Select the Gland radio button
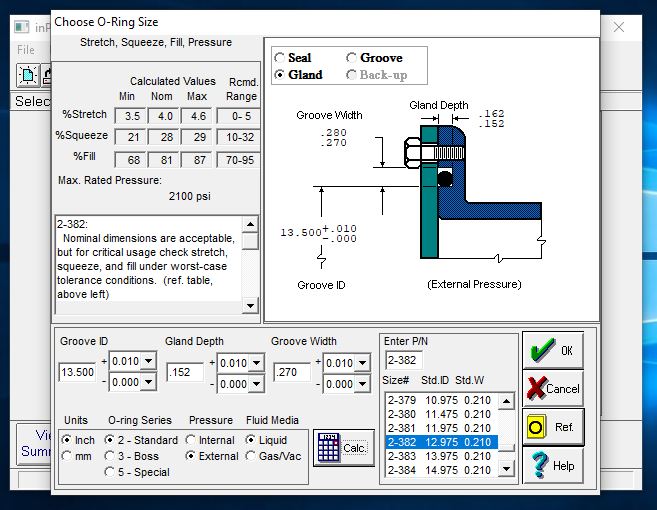 299,75
